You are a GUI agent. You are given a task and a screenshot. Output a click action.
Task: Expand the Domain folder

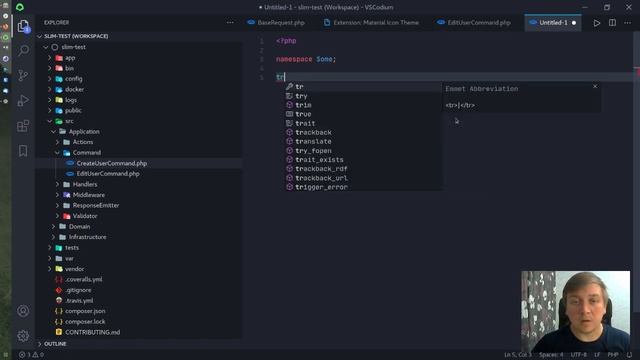pyautogui.click(x=140, y=227)
